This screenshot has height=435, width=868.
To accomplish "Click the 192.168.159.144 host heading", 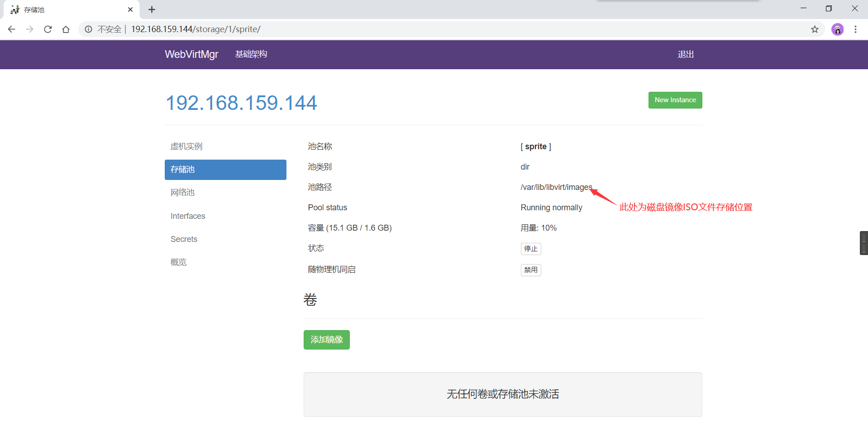I will [x=241, y=103].
